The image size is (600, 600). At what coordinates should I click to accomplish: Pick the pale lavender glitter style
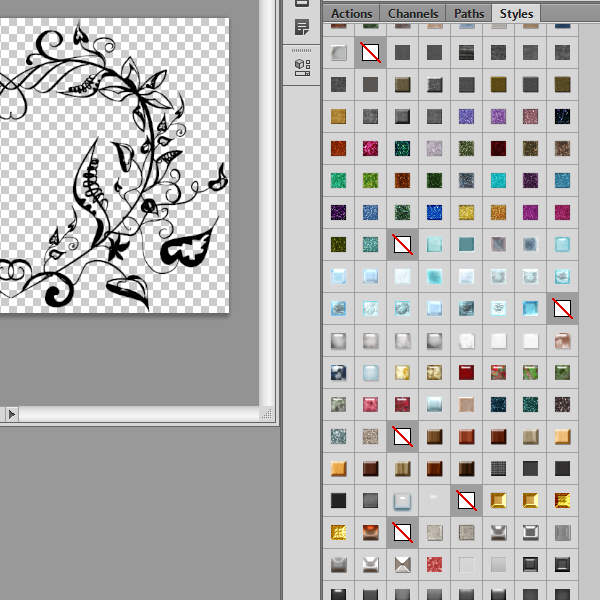click(x=434, y=148)
